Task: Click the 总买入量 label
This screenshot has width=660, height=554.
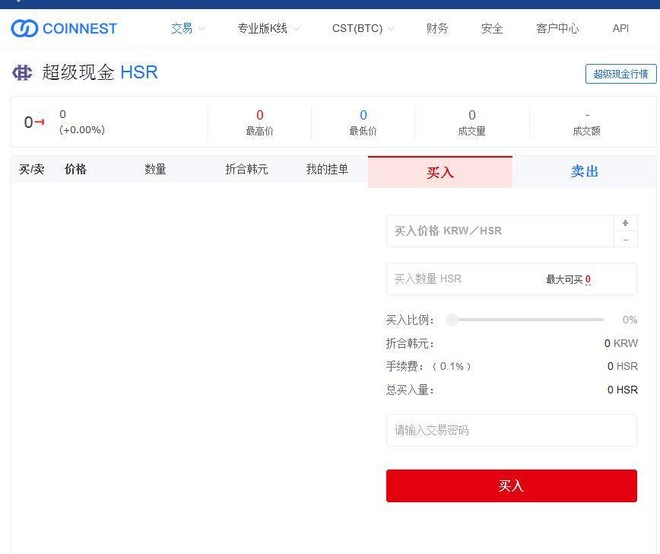Action: (x=410, y=390)
